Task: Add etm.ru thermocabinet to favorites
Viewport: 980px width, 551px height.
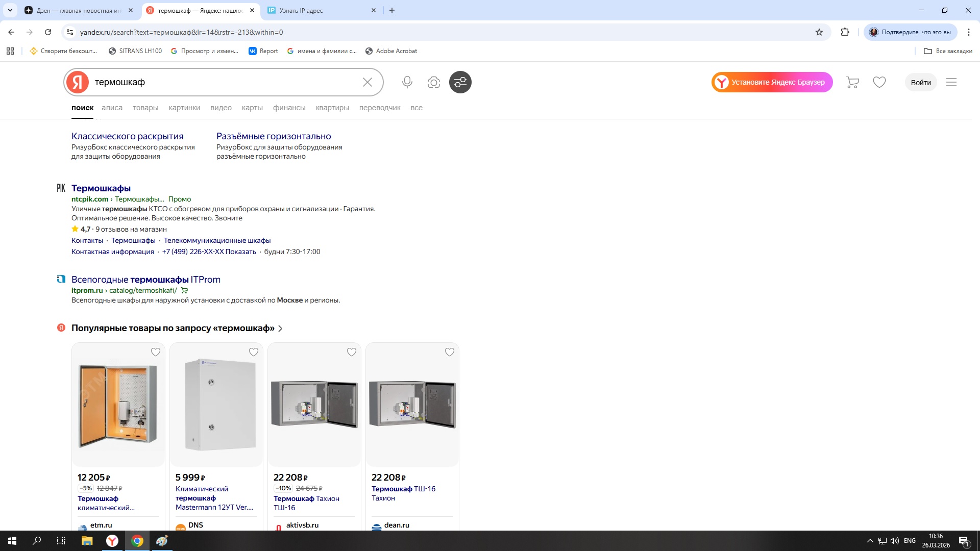Action: 156,352
